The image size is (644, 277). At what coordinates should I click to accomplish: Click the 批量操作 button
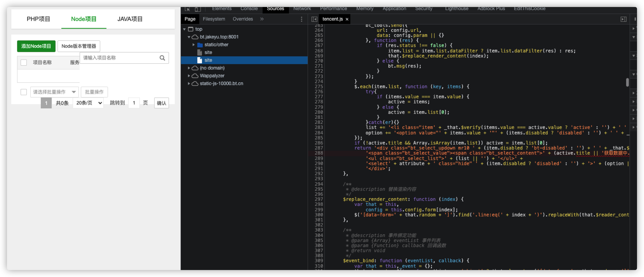(x=94, y=92)
